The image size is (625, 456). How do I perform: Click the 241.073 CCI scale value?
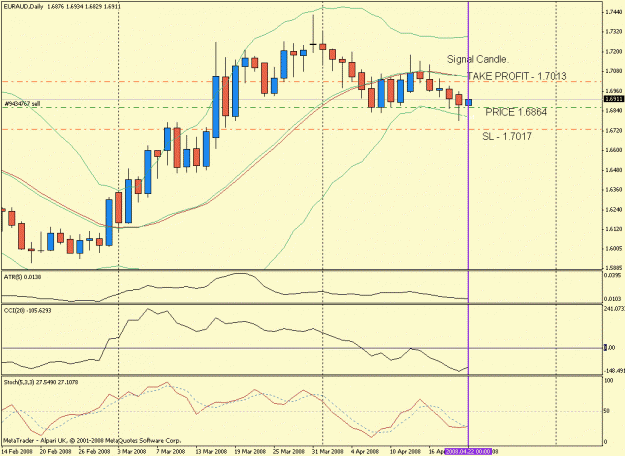614,309
